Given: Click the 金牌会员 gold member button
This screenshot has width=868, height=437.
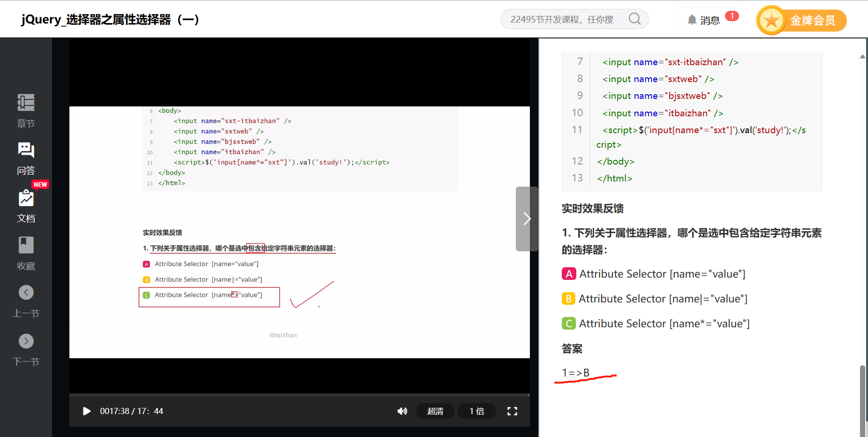Looking at the screenshot, I should click(801, 20).
